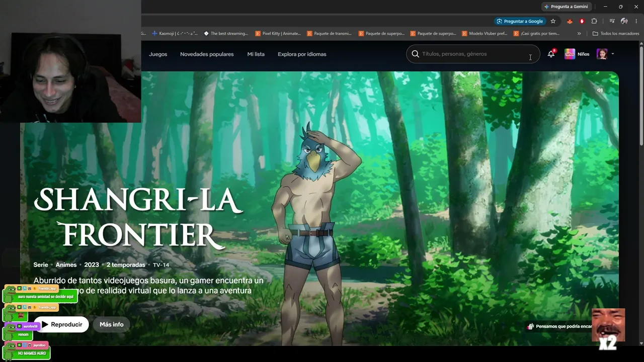Open the profile avatar menu
The height and width of the screenshot is (362, 644).
coord(602,54)
